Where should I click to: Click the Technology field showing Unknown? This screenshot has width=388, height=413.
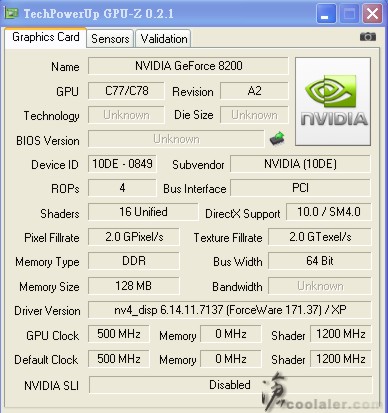point(126,115)
